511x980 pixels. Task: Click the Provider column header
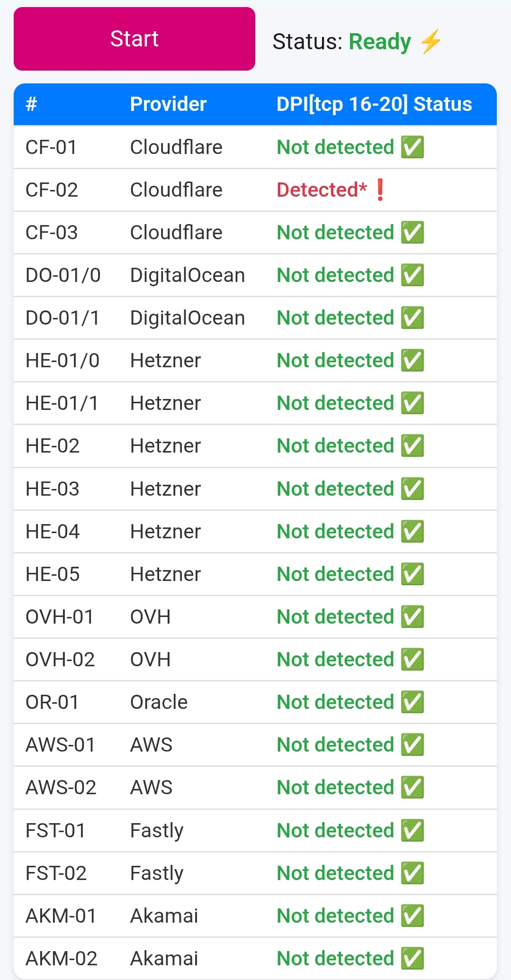coord(168,104)
